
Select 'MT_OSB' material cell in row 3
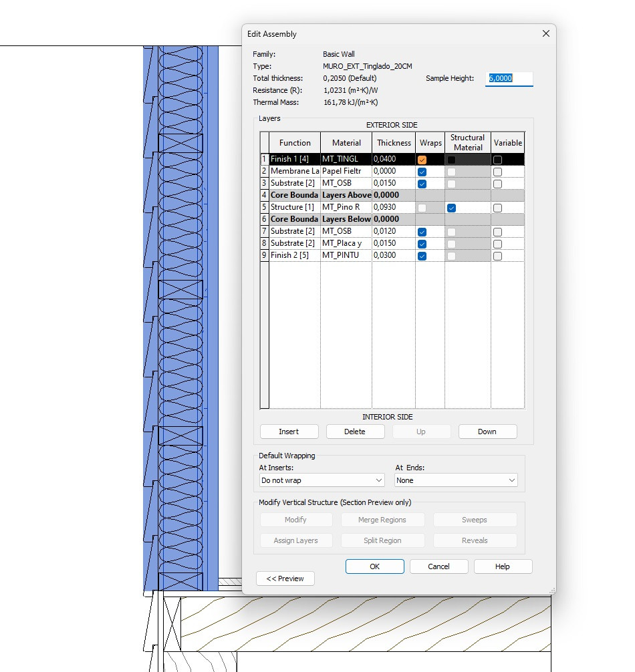346,183
